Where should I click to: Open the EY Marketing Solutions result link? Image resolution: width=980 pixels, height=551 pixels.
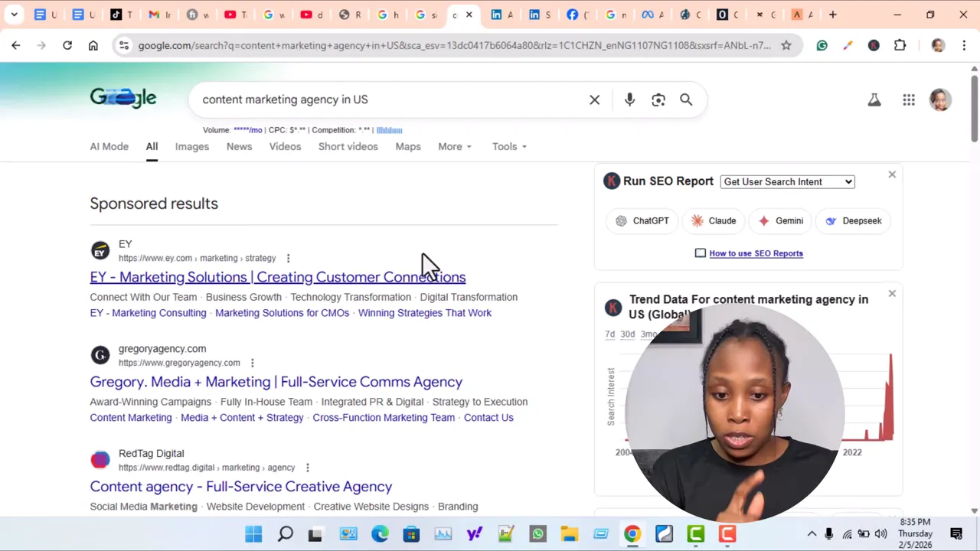click(x=277, y=277)
